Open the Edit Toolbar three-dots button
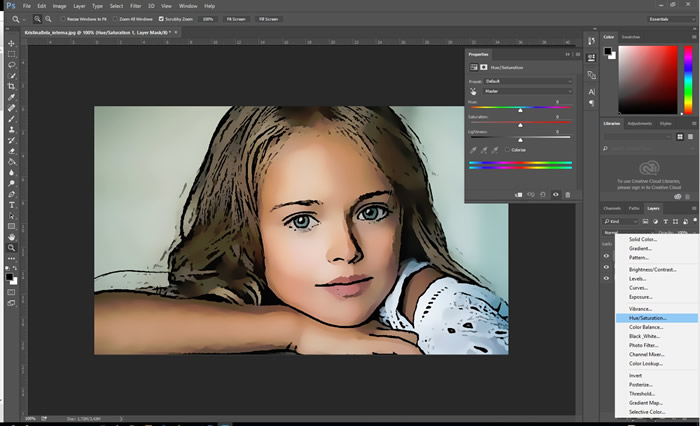The height and width of the screenshot is (426, 700). pos(12,259)
